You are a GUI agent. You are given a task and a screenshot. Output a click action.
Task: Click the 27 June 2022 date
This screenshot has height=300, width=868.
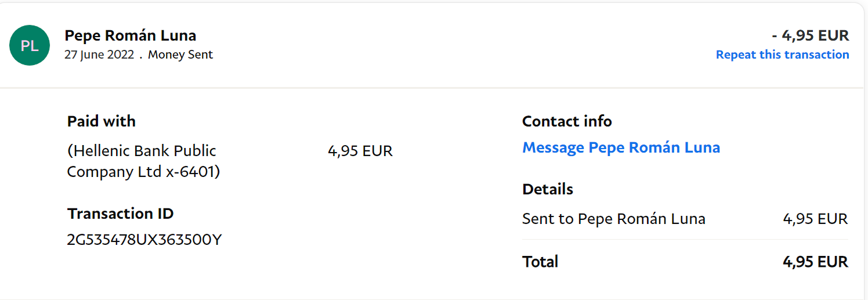(99, 55)
